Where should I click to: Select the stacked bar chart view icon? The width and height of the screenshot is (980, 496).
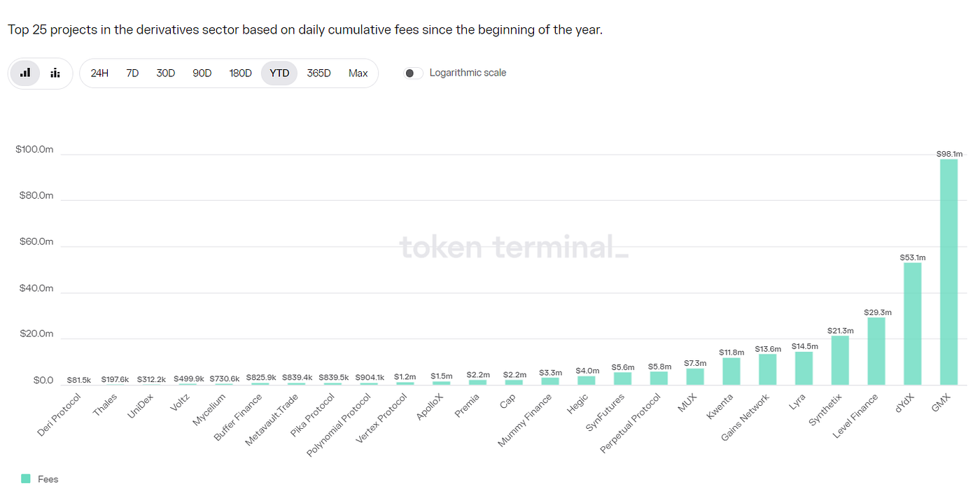24,73
